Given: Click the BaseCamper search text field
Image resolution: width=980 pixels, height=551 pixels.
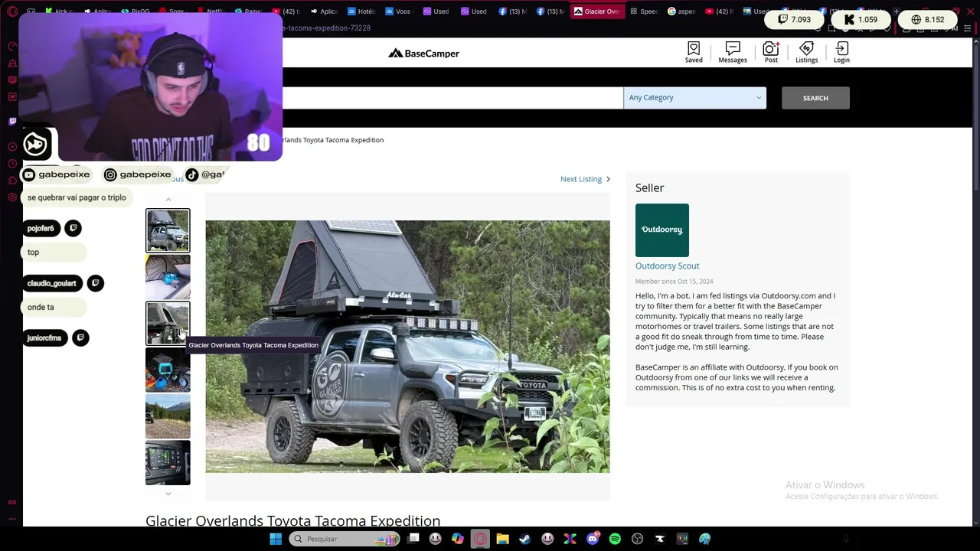Looking at the screenshot, I should (452, 98).
